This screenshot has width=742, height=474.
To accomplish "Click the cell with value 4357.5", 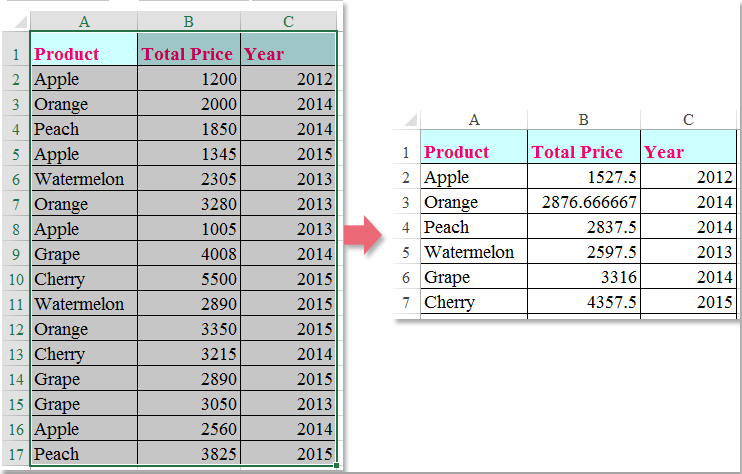I will tap(583, 302).
